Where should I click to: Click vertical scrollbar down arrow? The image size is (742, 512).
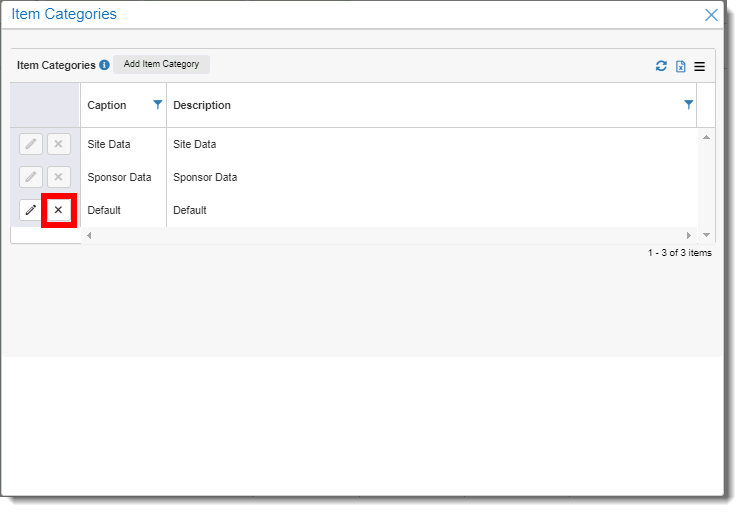click(x=707, y=235)
